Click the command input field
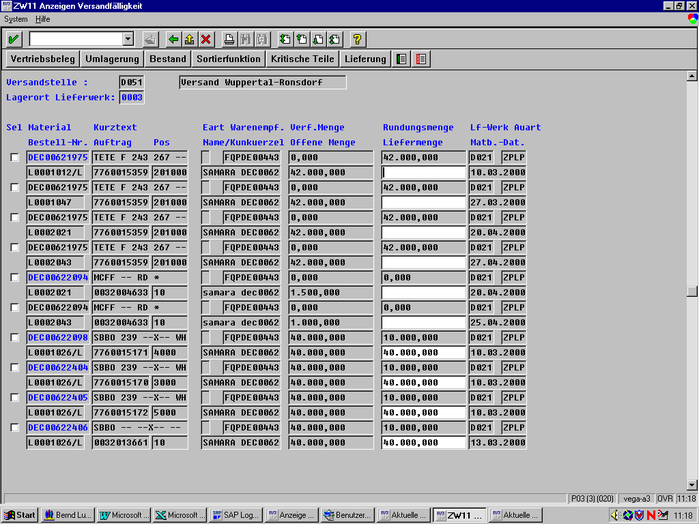Viewport: 699px width, 524px height. pyautogui.click(x=76, y=39)
